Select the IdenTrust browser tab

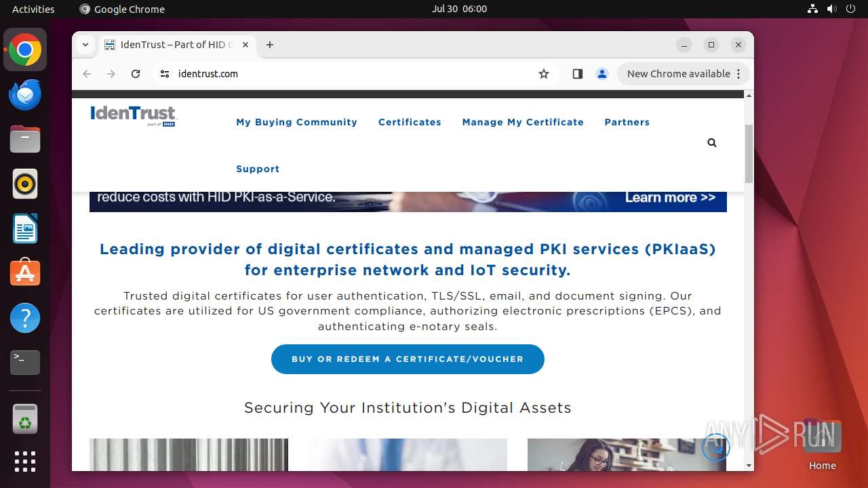[178, 45]
